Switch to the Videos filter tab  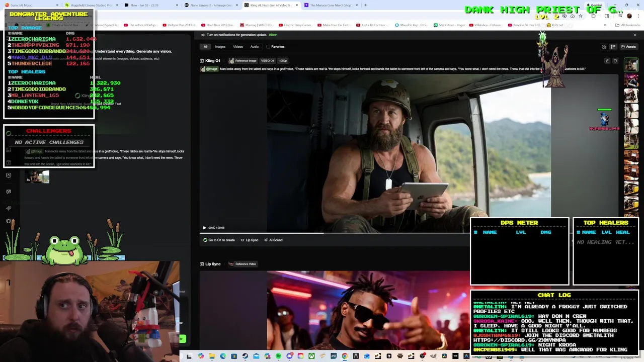[x=238, y=47]
